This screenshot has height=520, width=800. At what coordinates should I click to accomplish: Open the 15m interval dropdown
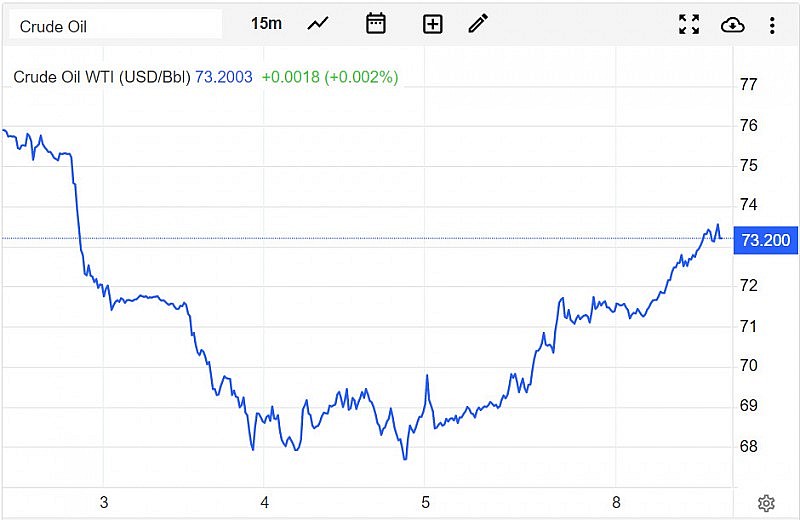pos(266,24)
